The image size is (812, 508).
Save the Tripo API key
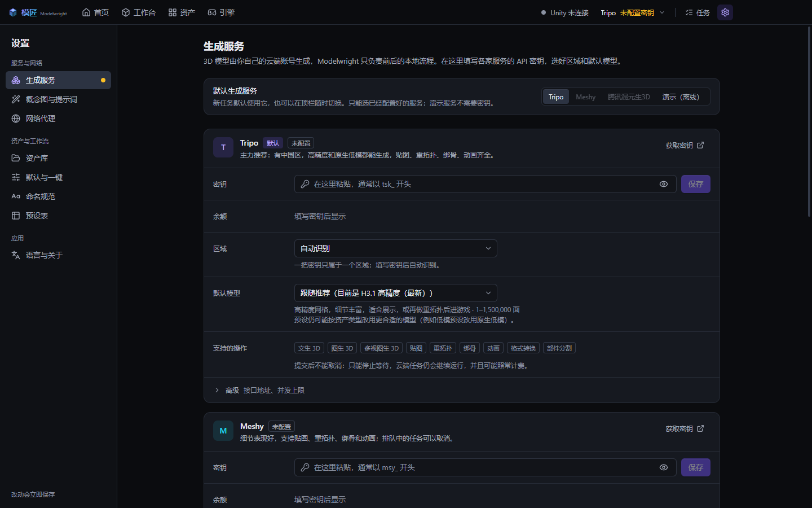point(696,184)
